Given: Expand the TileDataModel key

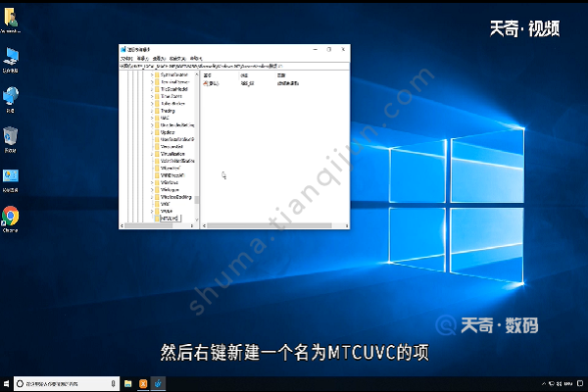Looking at the screenshot, I should click(152, 89).
